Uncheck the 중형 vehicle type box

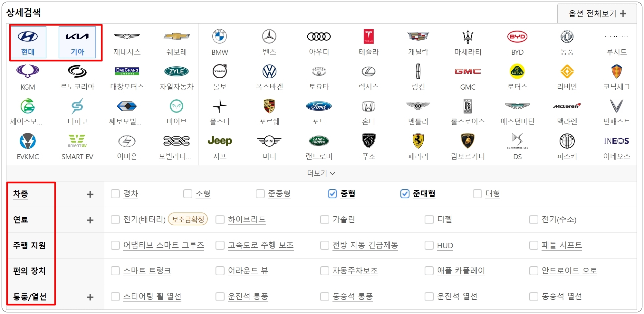[x=332, y=194]
